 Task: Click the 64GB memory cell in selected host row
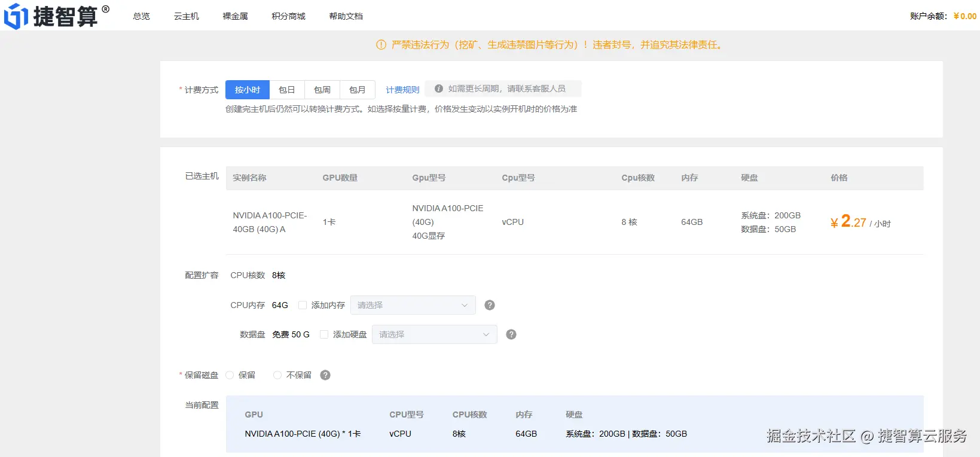click(x=692, y=222)
